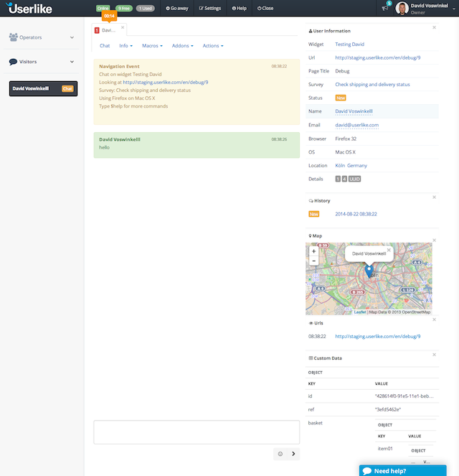
Task: Close the Custom Data panel
Action: click(434, 355)
